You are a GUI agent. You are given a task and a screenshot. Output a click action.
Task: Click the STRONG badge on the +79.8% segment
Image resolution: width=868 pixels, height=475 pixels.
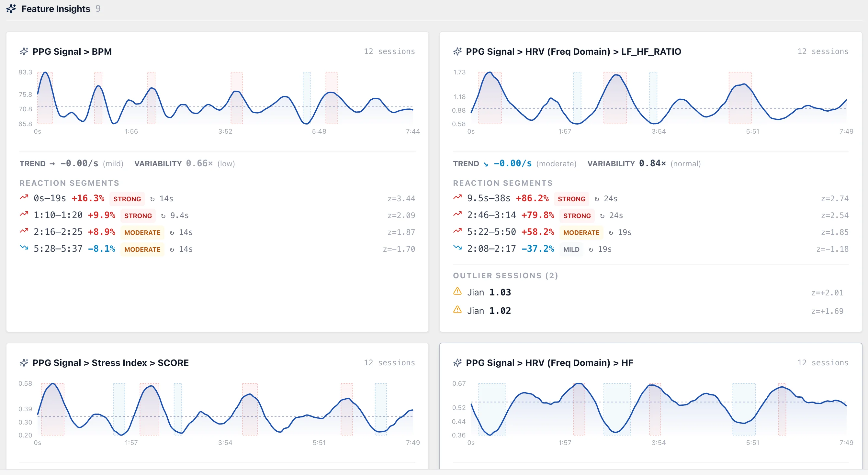(577, 216)
